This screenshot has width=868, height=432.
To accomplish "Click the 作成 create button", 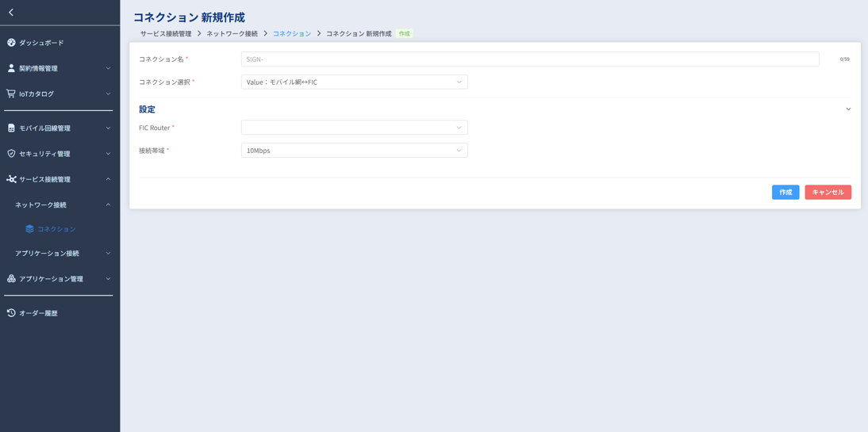I will pos(785,193).
